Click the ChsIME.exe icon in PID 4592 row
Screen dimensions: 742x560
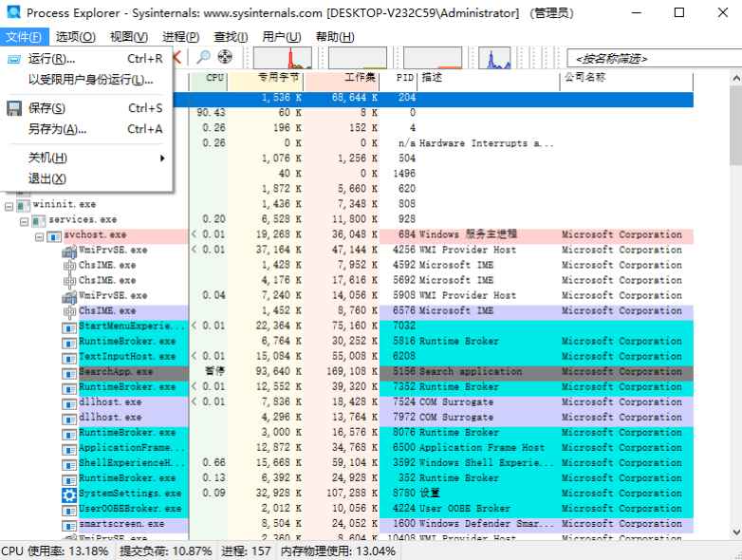pyautogui.click(x=69, y=266)
